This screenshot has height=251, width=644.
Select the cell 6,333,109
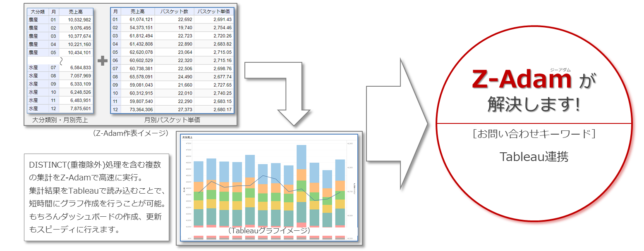(x=81, y=84)
